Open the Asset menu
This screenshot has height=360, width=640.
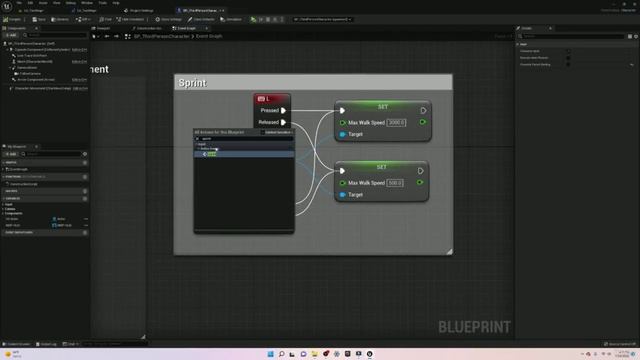(x=43, y=3)
